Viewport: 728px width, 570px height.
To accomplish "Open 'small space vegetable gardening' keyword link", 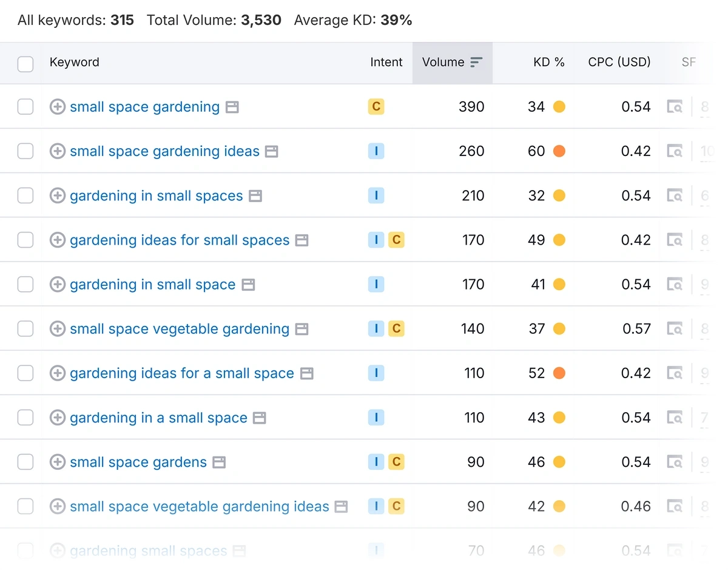I will pos(180,328).
